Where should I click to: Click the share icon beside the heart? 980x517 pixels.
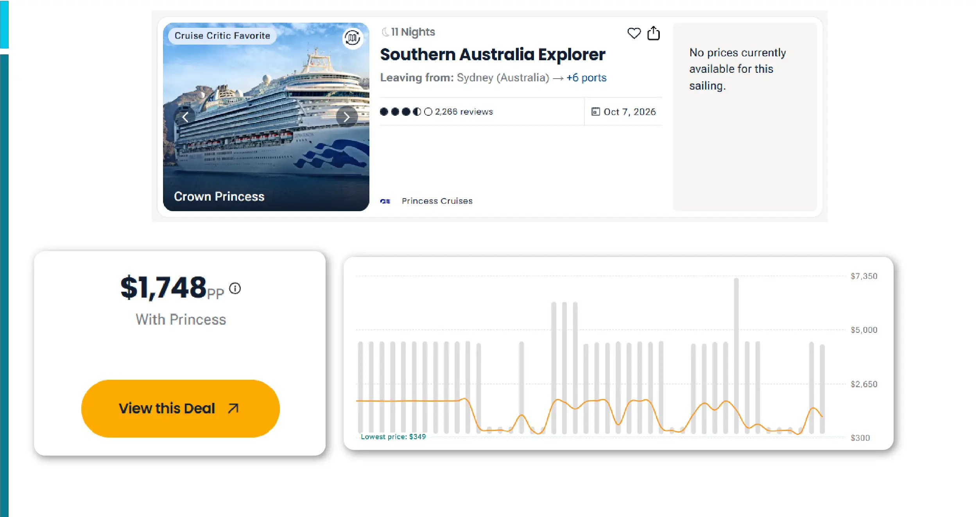653,33
